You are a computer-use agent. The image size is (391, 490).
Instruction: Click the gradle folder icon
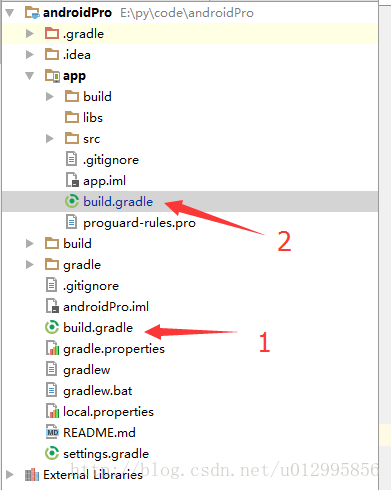pos(52,264)
